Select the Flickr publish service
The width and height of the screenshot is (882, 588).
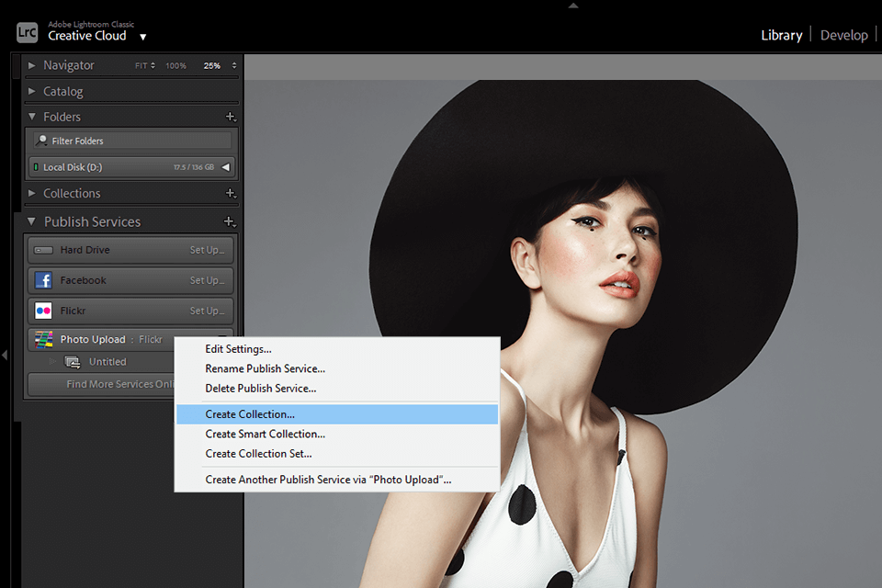130,311
